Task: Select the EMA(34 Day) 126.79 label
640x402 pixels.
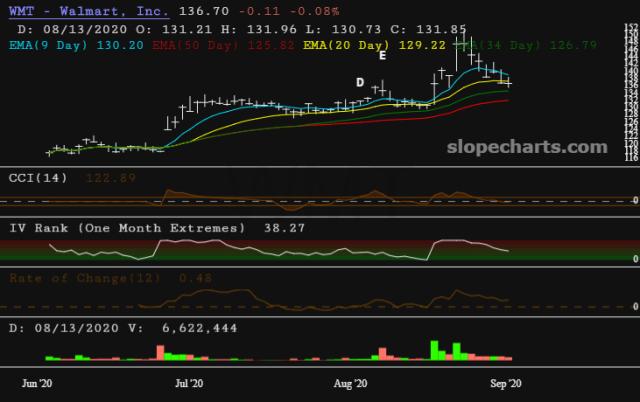Action: (x=526, y=45)
